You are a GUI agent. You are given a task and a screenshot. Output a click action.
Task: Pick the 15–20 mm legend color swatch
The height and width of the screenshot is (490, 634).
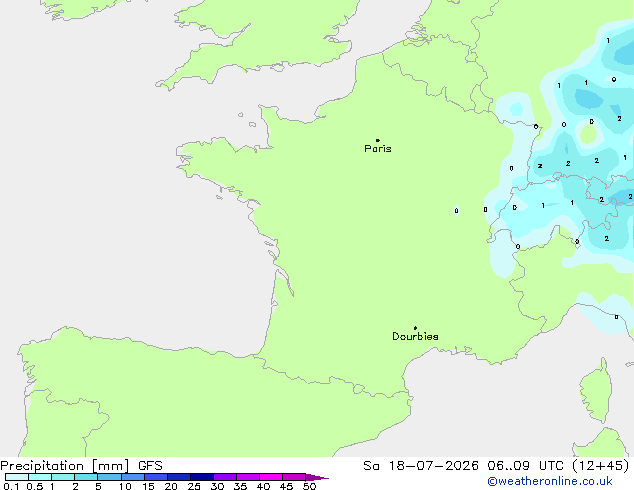(156, 477)
